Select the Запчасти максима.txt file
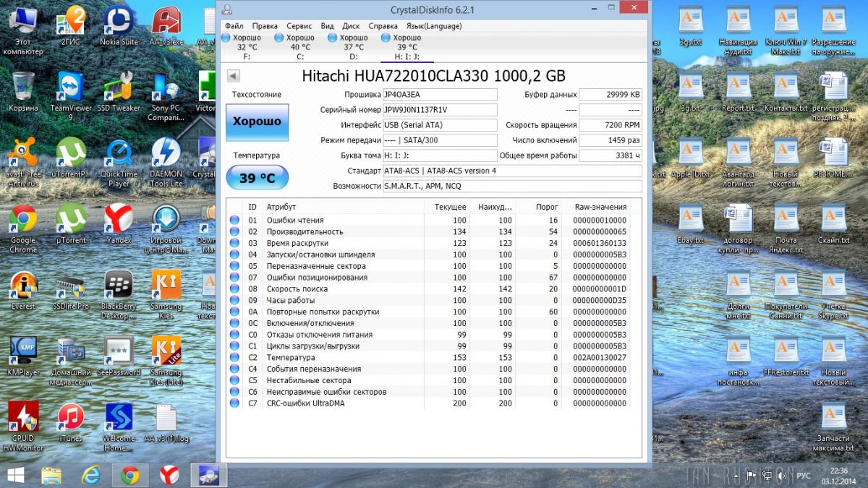868x488 pixels. [833, 427]
